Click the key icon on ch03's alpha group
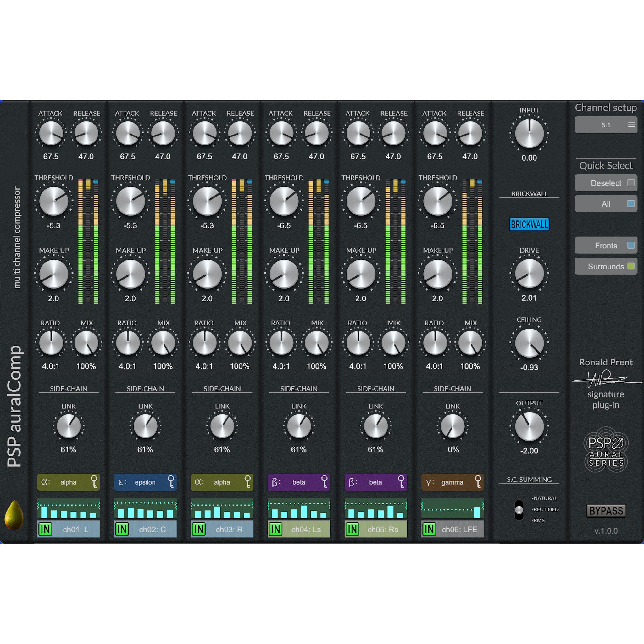 pyautogui.click(x=247, y=482)
